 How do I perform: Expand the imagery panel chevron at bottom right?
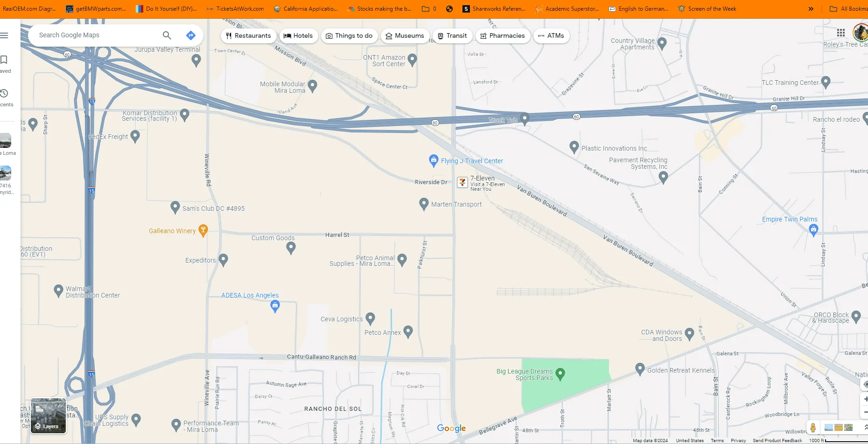click(866, 427)
